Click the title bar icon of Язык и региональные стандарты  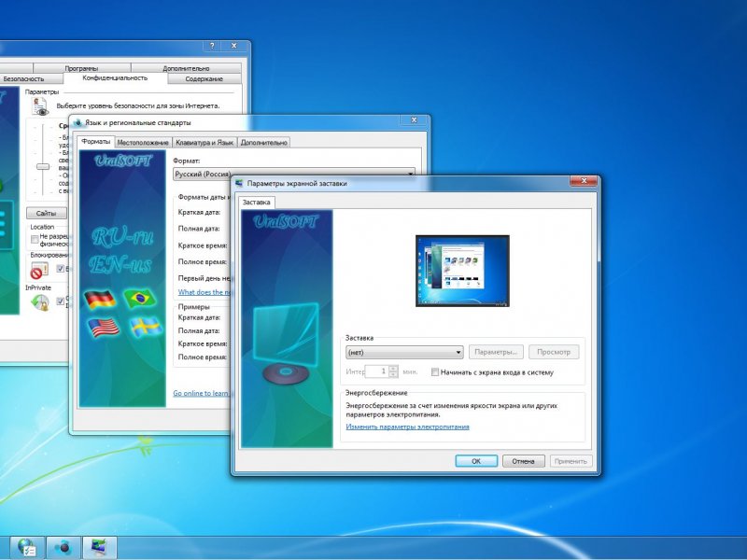click(78, 123)
